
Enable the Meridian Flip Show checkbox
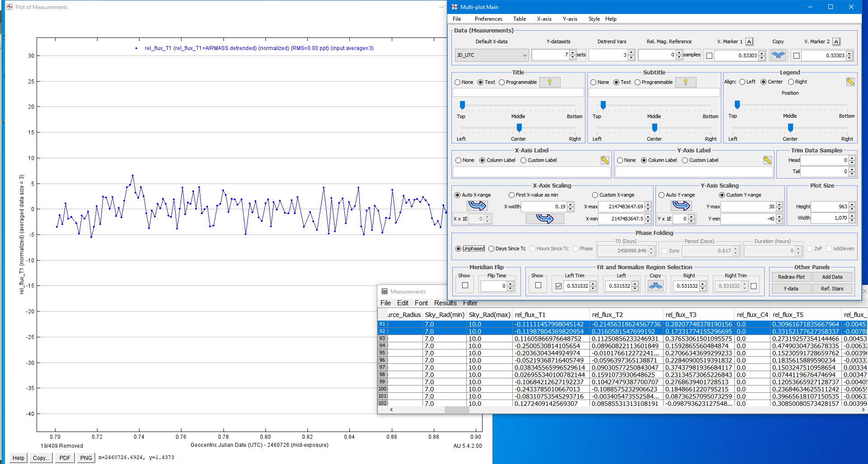[x=465, y=285]
